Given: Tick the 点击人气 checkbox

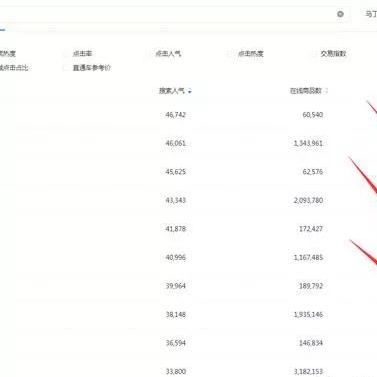Looking at the screenshot, I should (x=148, y=54).
